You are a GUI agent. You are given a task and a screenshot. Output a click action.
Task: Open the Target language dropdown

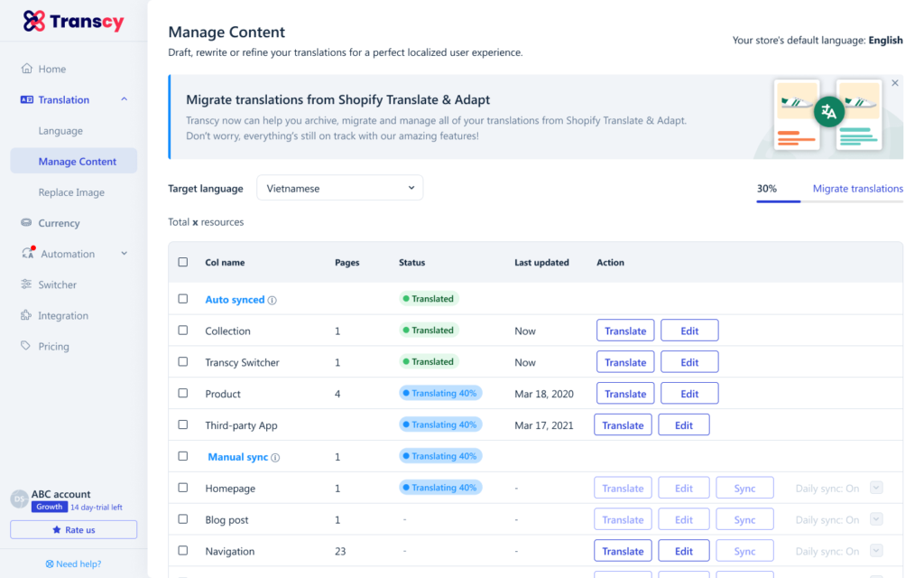[340, 188]
